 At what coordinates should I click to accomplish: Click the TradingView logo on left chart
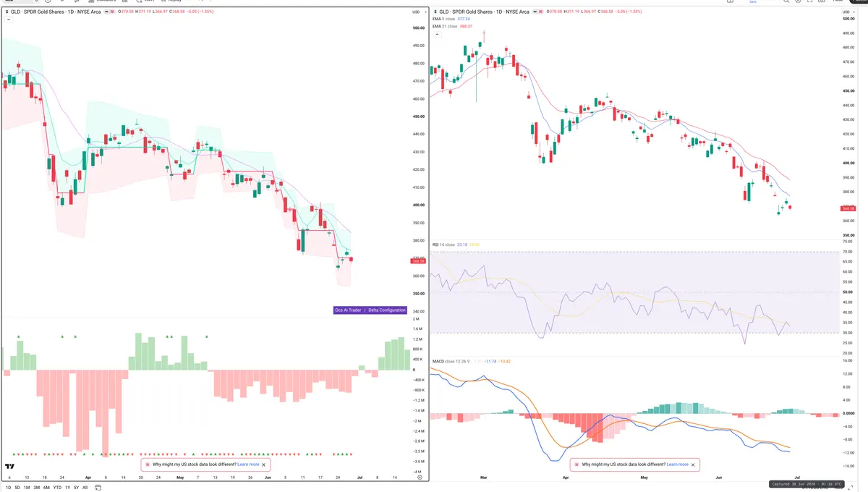point(10,467)
